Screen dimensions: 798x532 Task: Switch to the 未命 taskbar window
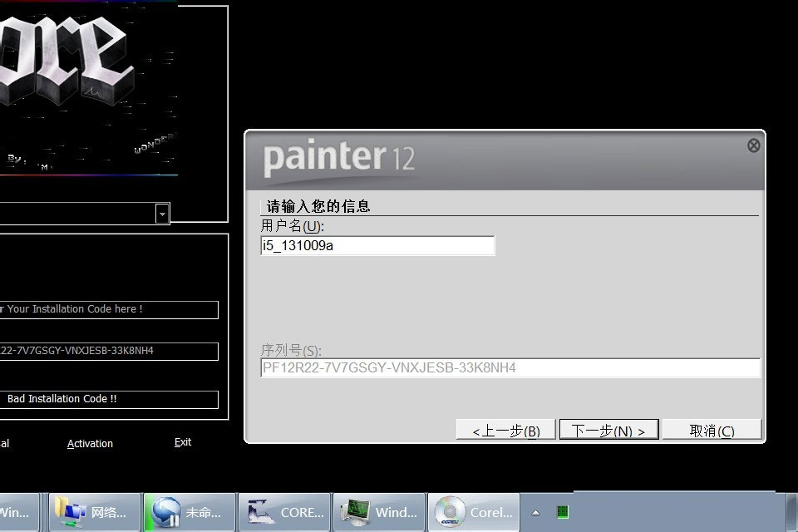(190, 512)
